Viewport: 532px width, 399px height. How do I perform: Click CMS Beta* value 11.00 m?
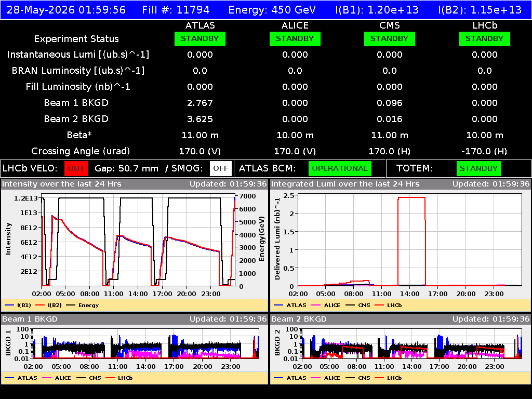(x=390, y=136)
